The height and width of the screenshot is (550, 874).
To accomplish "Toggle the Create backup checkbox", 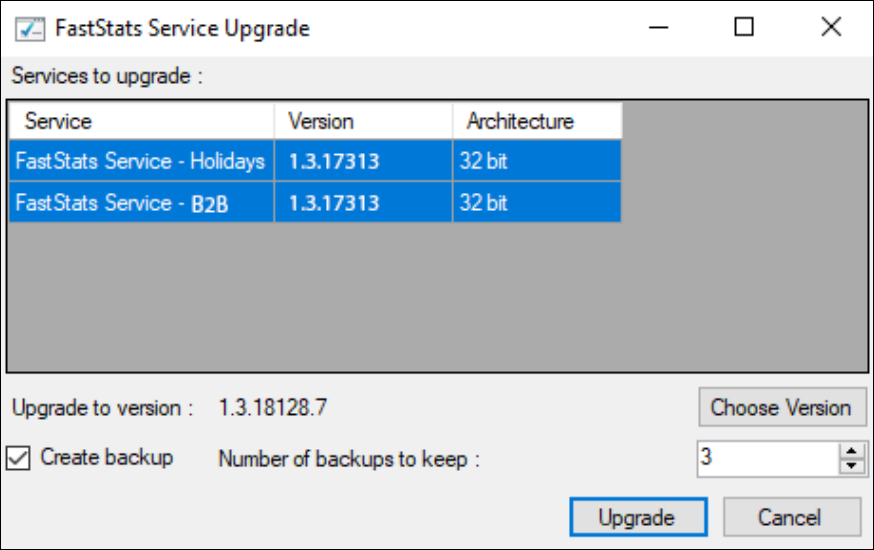I will coord(18,459).
